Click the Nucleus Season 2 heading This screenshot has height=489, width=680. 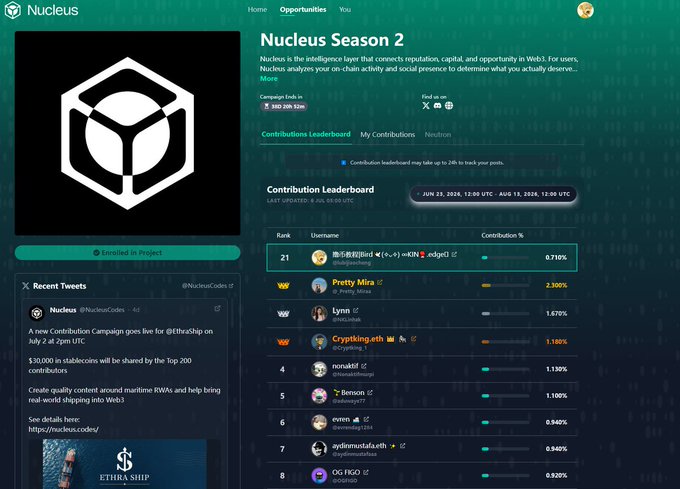pos(332,40)
